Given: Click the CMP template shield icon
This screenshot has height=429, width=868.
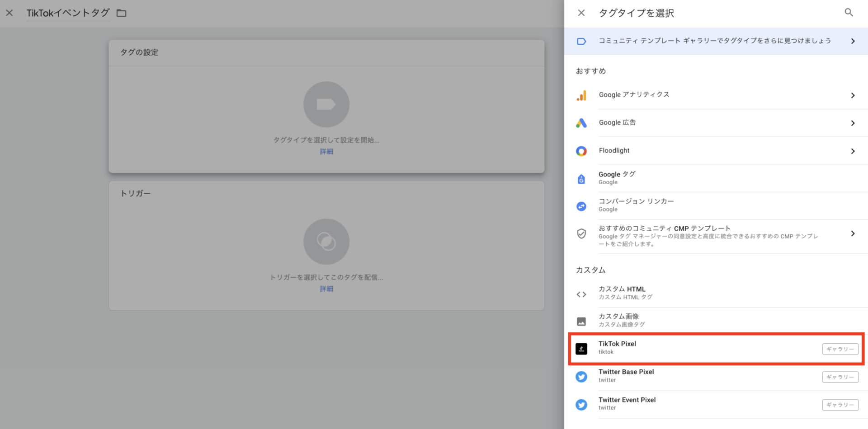Looking at the screenshot, I should tap(581, 233).
